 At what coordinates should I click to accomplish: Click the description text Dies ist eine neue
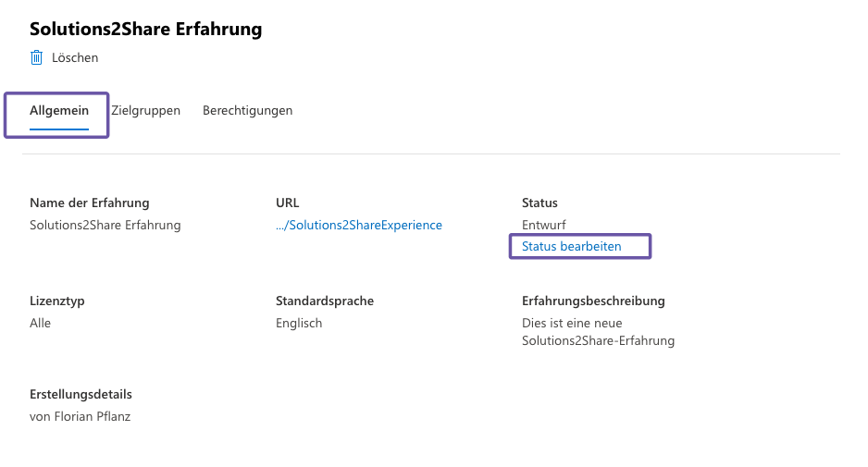(x=572, y=323)
